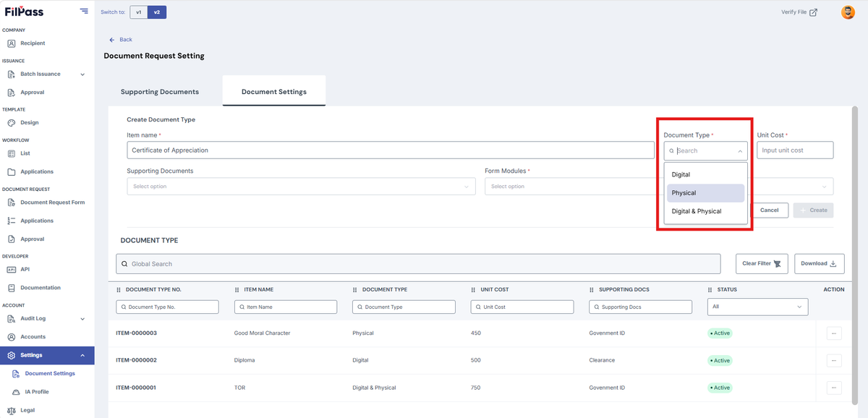Switch to version v2
Image resolution: width=868 pixels, height=418 pixels.
[157, 12]
